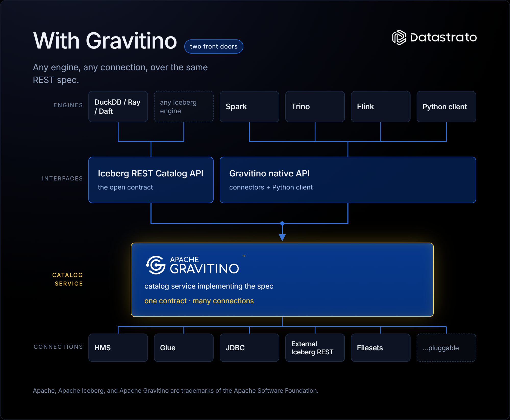The image size is (510, 420).
Task: Click the 'Any engine, any connection' subtitle
Action: pos(120,74)
